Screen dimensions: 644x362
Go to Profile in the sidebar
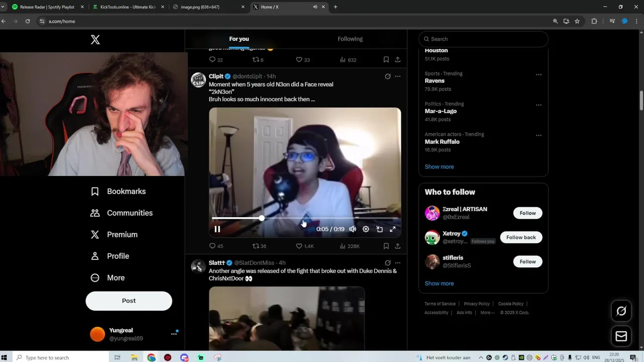(110, 256)
